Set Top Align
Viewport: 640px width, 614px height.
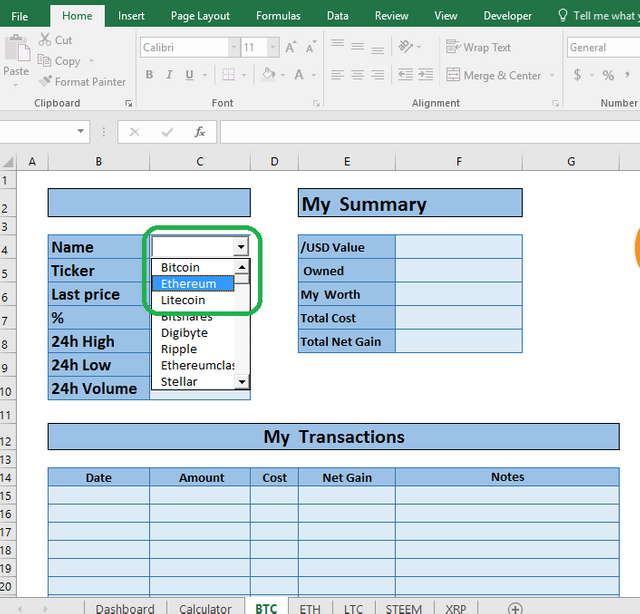(338, 44)
